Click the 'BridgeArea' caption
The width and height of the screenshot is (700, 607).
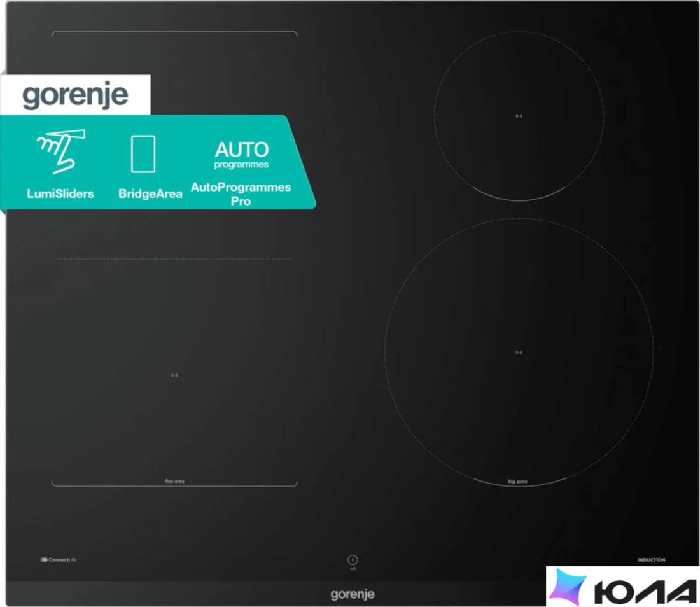coord(150,193)
